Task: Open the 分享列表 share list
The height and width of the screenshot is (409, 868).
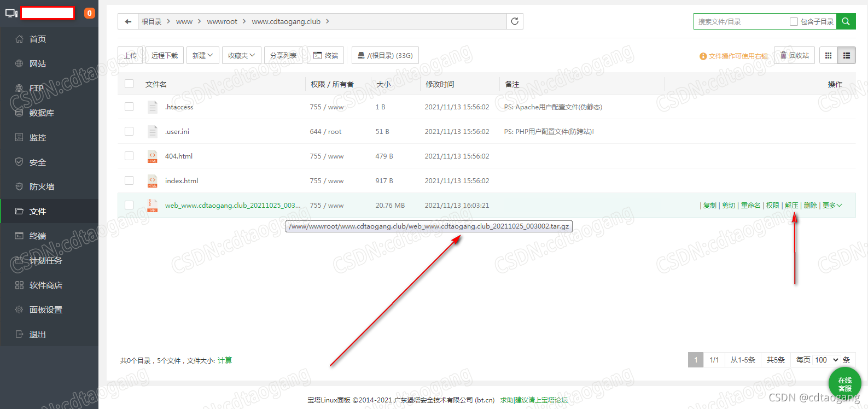Action: [x=283, y=55]
